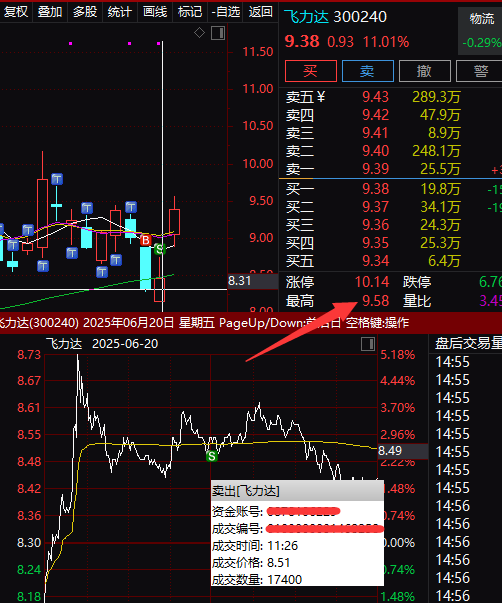Viewport: 502px width, 603px height.
Task: Open the 标记 menu item
Action: pos(190,12)
